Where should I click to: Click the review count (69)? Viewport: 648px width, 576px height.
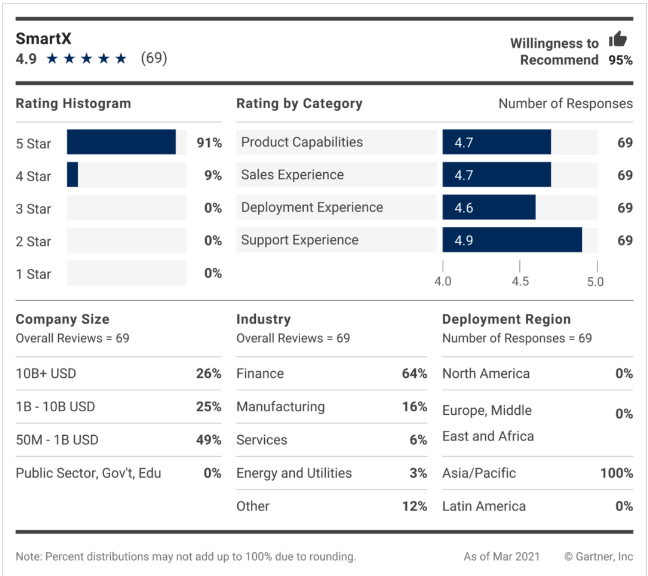click(x=154, y=59)
